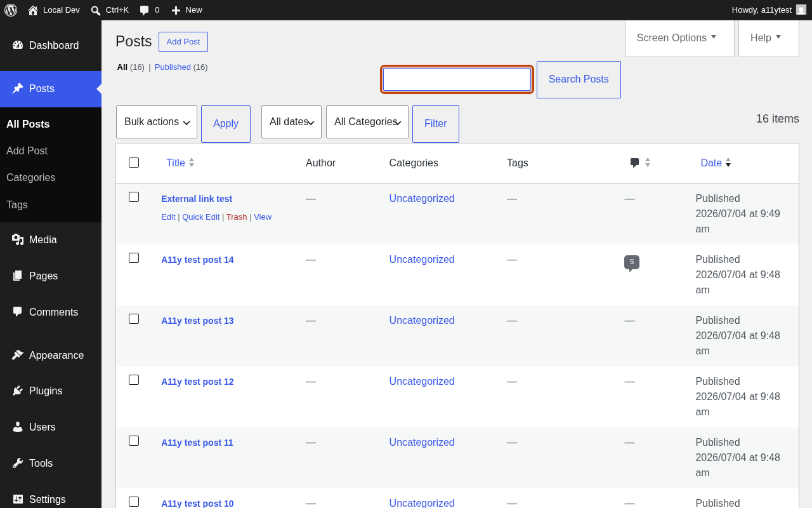Switch to the Published filter view
Viewport: 812px width, 508px height.
[x=173, y=67]
